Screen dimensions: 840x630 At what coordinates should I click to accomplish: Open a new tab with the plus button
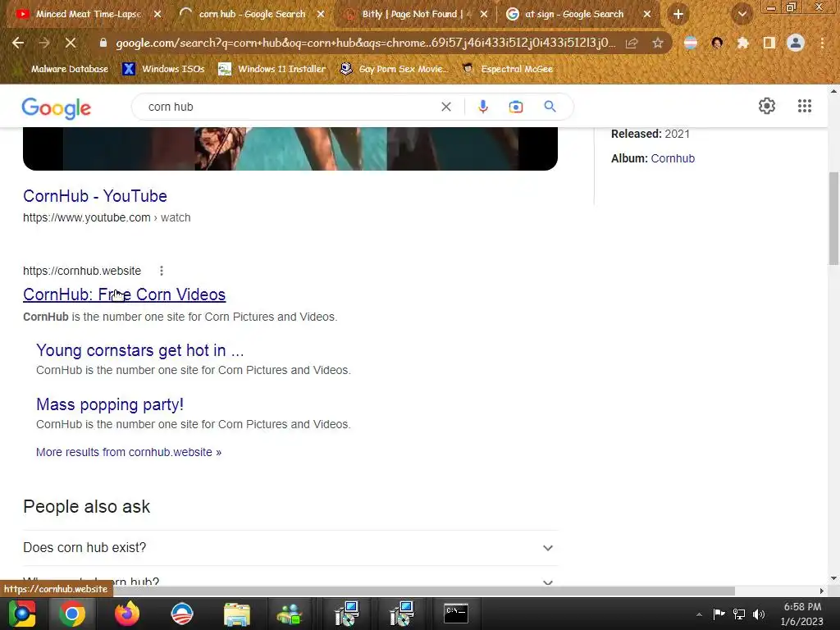(x=678, y=15)
